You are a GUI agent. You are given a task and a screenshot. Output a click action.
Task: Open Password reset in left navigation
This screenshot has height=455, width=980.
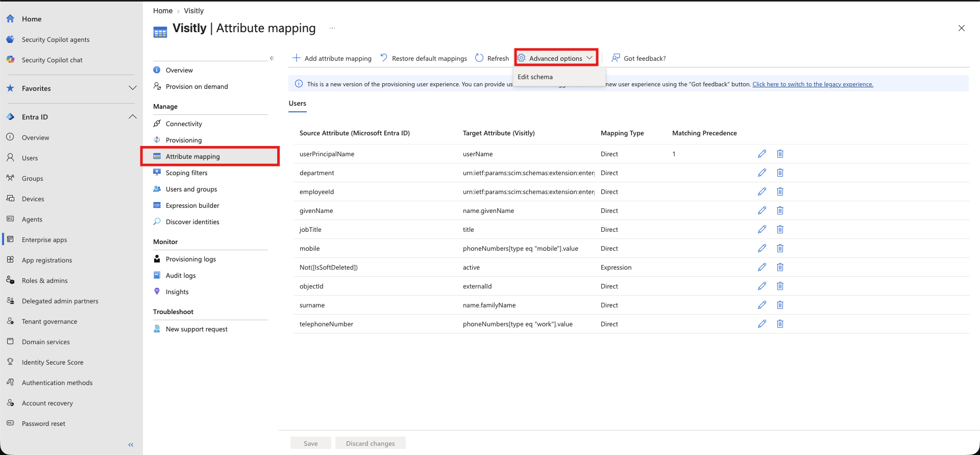click(43, 423)
